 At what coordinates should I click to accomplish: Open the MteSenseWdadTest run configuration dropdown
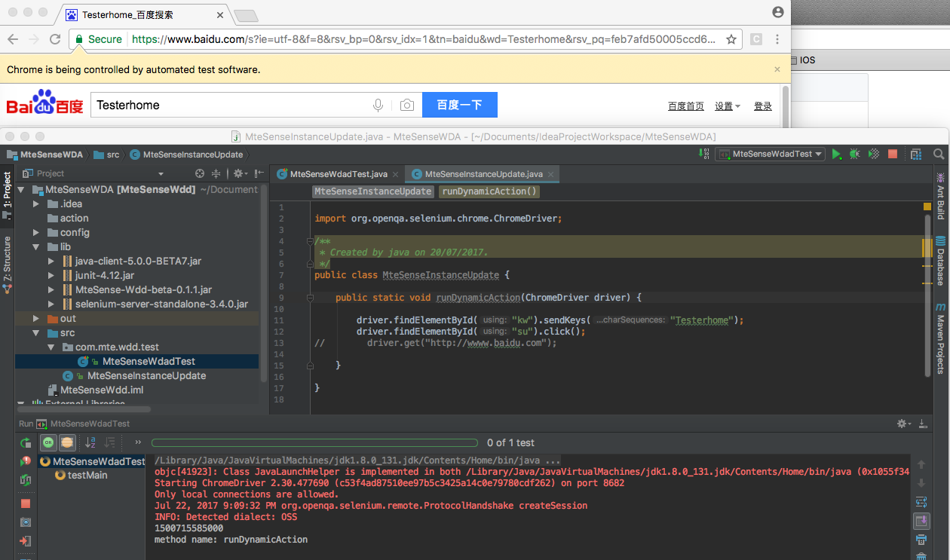point(770,154)
